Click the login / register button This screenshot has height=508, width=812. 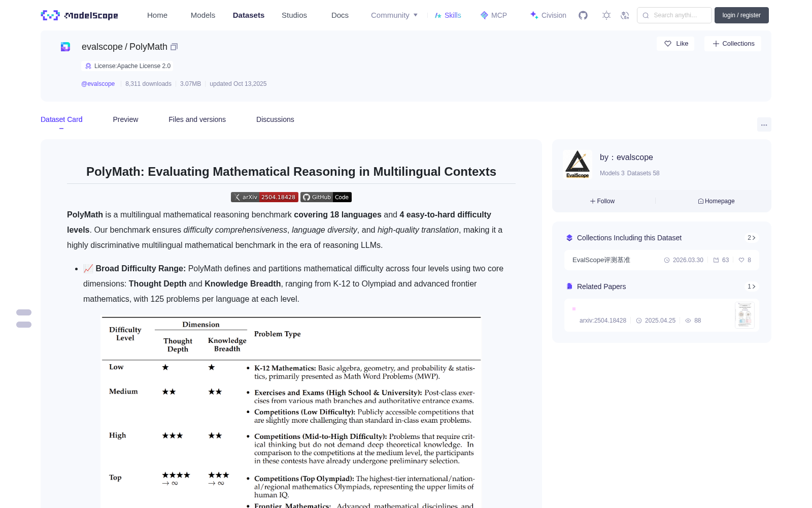pos(741,15)
